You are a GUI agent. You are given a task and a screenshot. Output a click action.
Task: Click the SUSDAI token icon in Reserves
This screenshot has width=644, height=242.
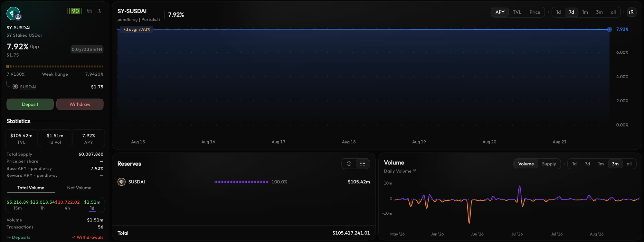[x=121, y=182]
